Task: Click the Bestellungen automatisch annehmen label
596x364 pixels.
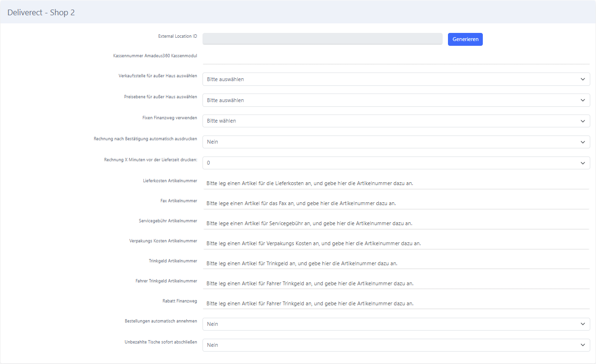Action: (161, 322)
